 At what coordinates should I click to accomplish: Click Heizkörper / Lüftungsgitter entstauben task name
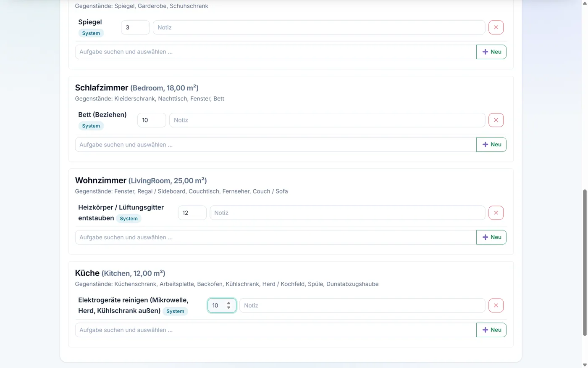tap(121, 213)
